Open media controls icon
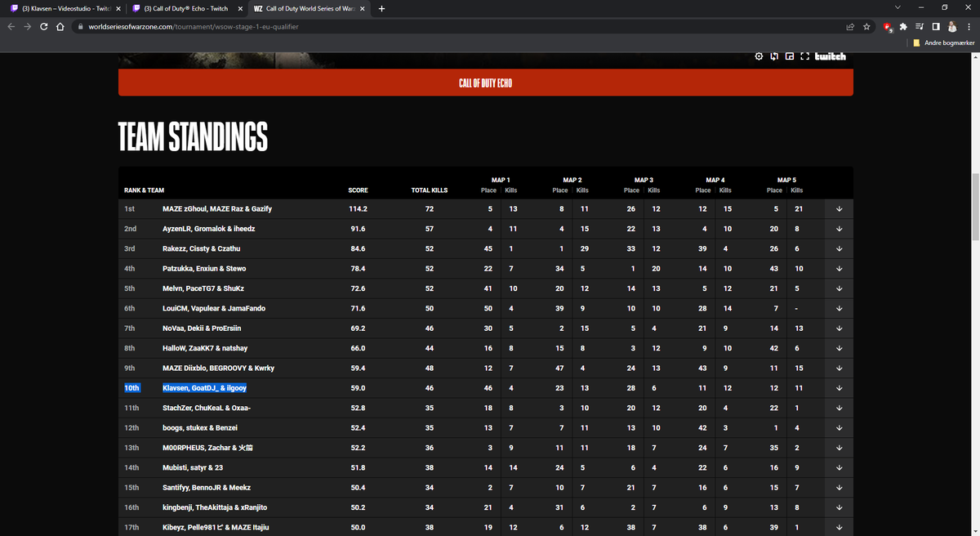 920,26
